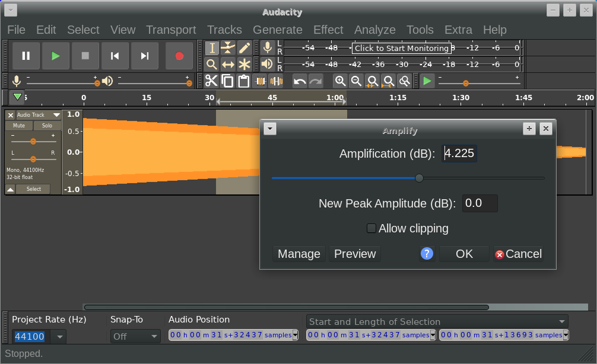
Task: Click the Record button
Action: 180,55
